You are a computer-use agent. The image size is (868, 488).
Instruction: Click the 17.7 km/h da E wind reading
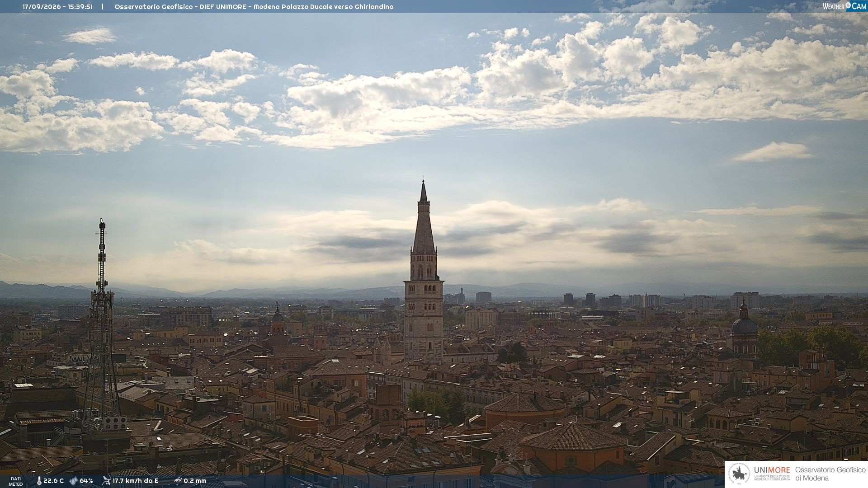136,481
